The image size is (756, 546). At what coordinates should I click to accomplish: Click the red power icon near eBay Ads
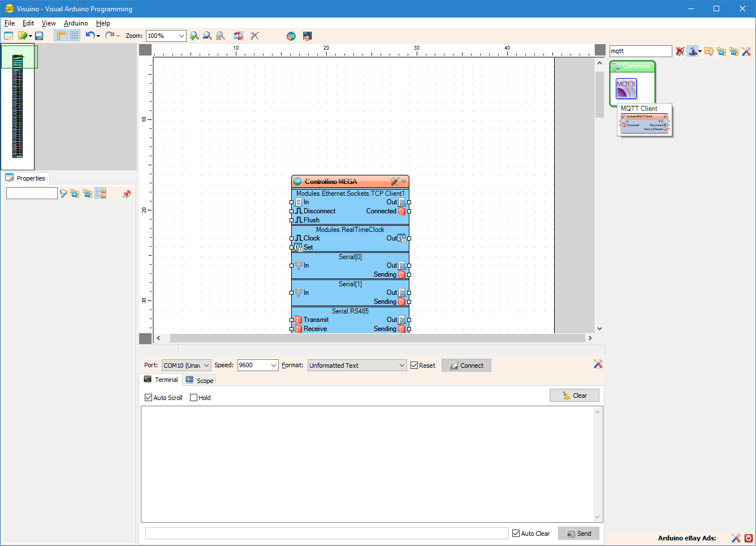click(x=749, y=538)
